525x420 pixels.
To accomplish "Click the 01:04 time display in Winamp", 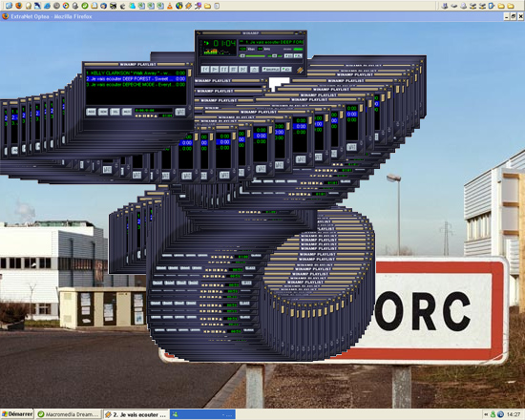I will (224, 43).
